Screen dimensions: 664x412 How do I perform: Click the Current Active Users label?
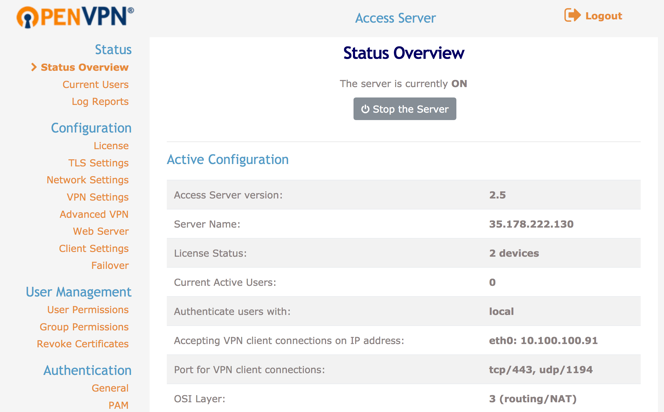(225, 282)
